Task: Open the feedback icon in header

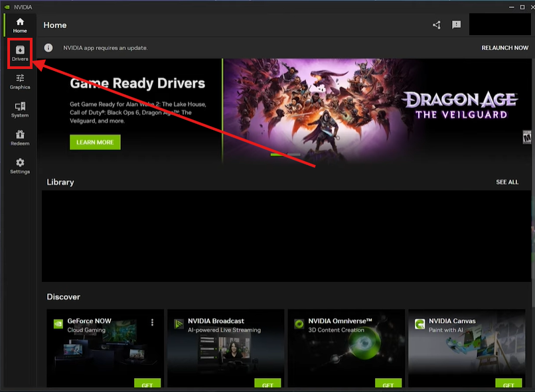Action: click(x=456, y=25)
